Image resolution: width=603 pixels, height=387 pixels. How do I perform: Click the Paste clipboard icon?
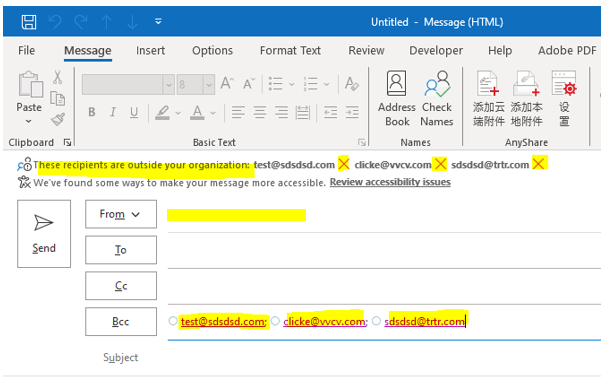(30, 85)
